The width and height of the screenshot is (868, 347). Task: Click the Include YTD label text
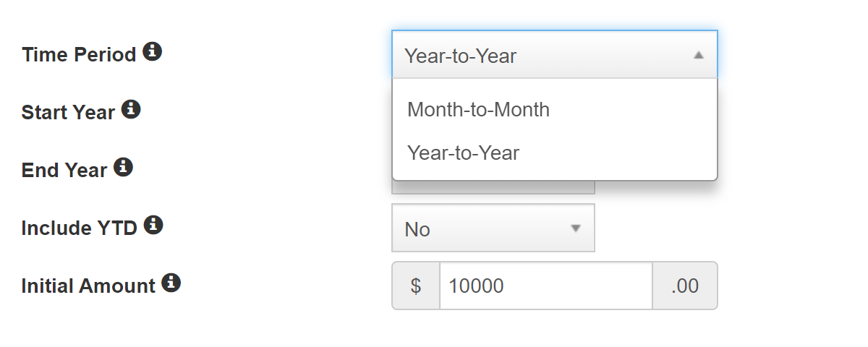(x=80, y=228)
